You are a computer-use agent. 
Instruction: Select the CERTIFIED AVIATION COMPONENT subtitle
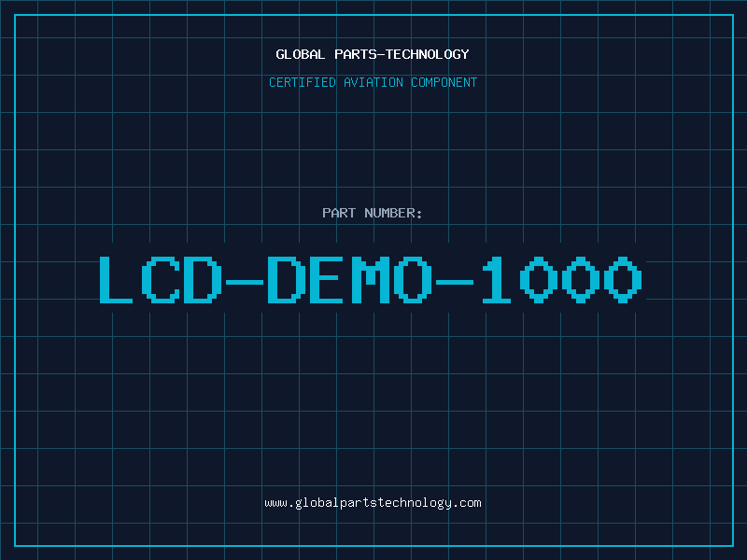373,82
